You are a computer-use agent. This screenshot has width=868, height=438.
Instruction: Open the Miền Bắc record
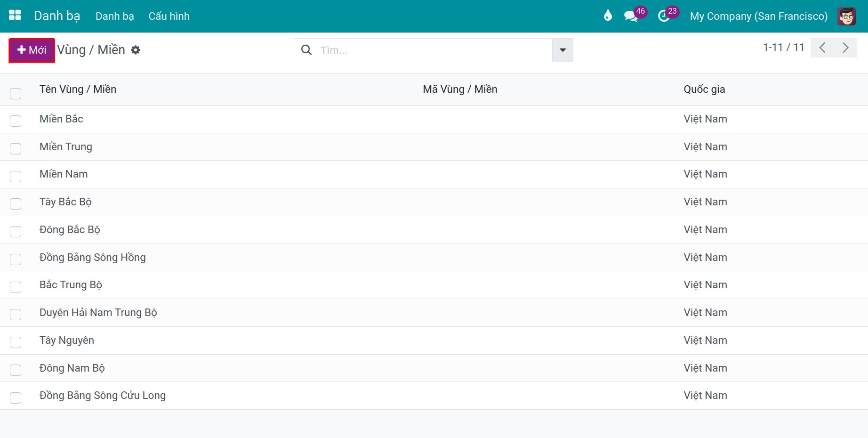pyautogui.click(x=61, y=119)
